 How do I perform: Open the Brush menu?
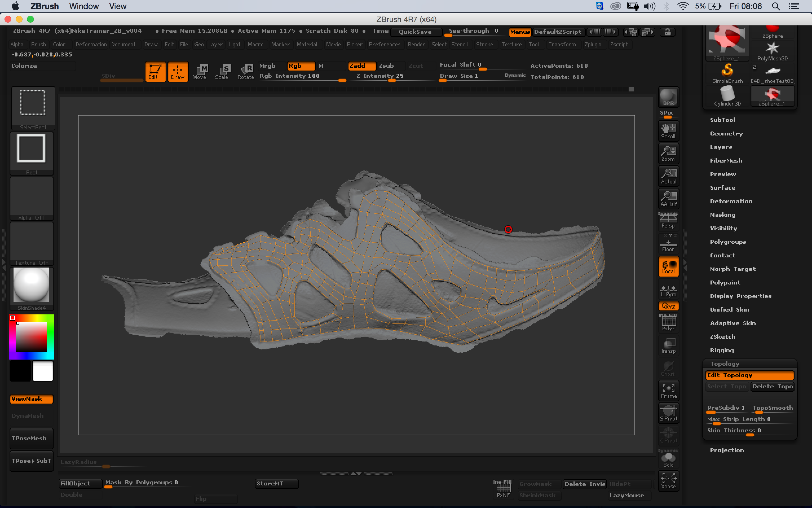click(38, 44)
